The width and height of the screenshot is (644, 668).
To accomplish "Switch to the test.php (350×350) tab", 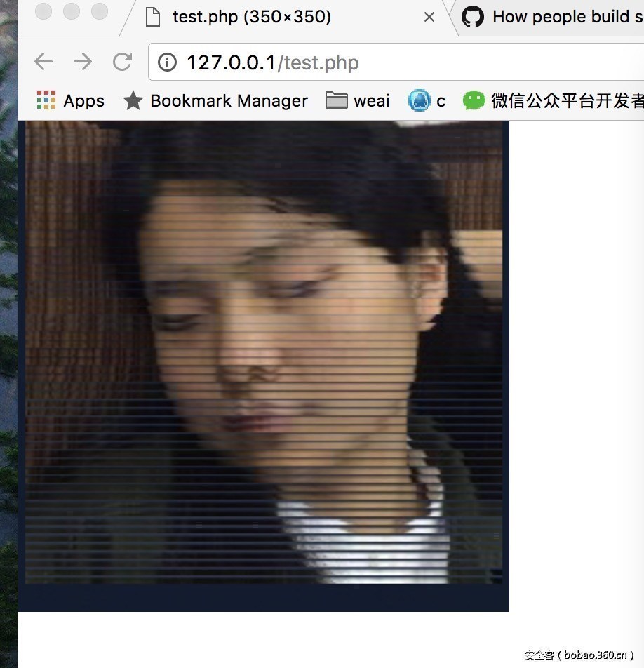I will click(286, 17).
